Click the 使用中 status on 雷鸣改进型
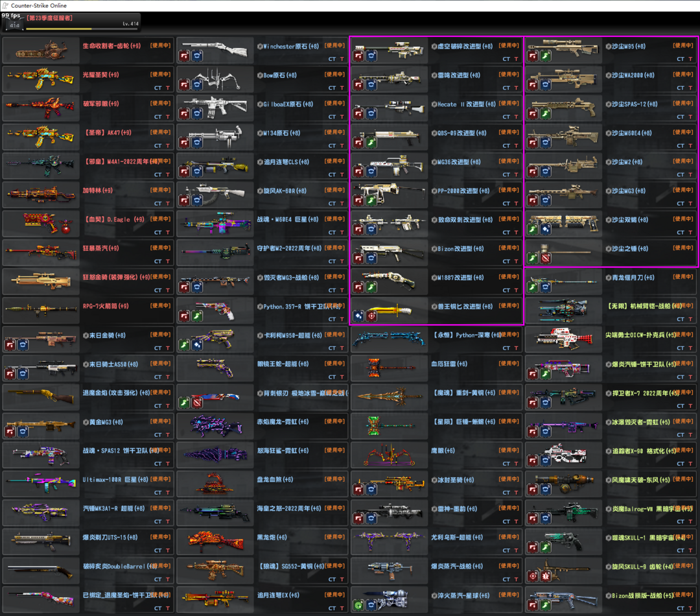The image size is (700, 616). pyautogui.click(x=508, y=75)
